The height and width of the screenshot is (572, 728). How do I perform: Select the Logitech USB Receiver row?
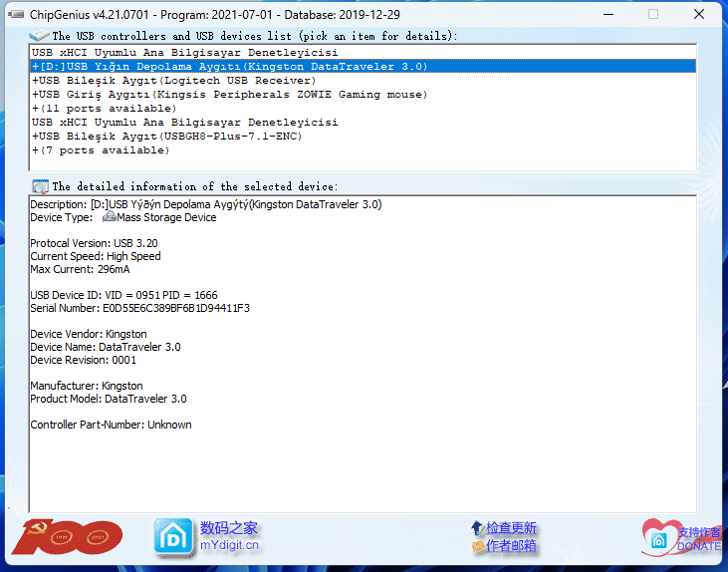(x=364, y=80)
